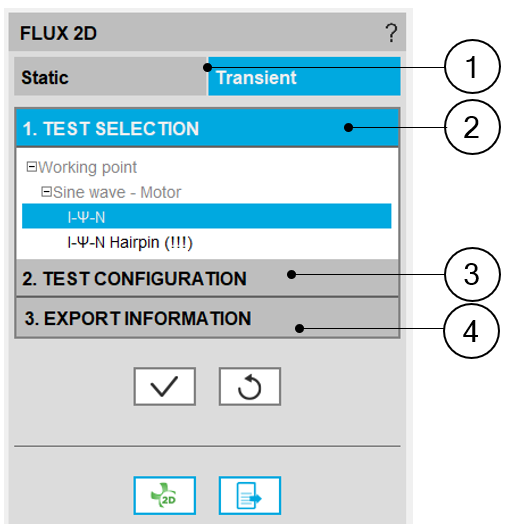Click callout circle number 1
The width and height of the screenshot is (509, 530).
tap(471, 67)
